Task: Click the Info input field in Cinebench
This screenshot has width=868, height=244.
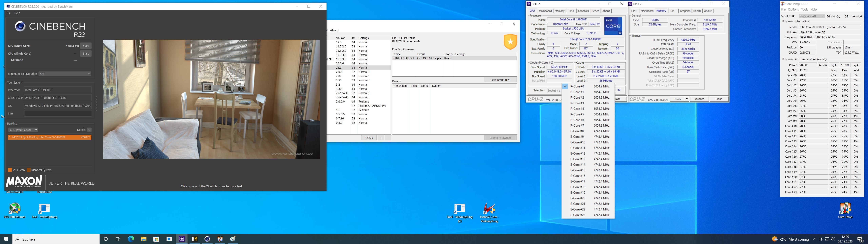Action: pyautogui.click(x=58, y=114)
